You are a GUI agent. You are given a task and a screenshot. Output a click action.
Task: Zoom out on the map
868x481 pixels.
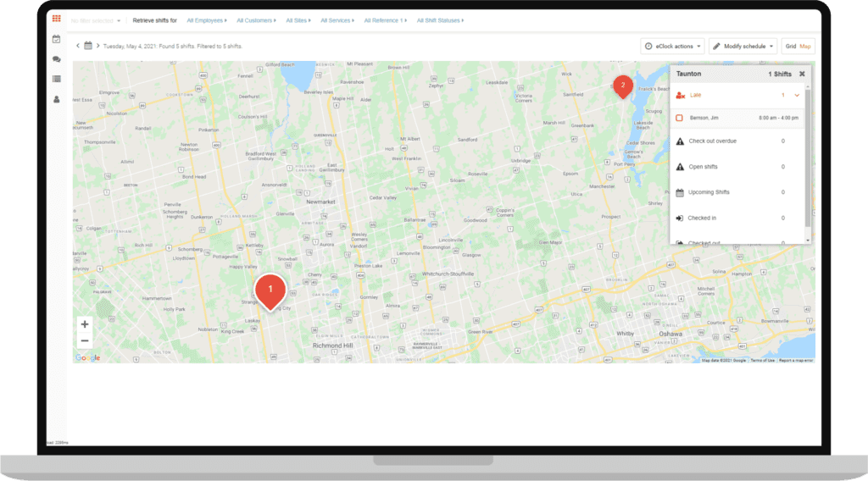[84, 341]
